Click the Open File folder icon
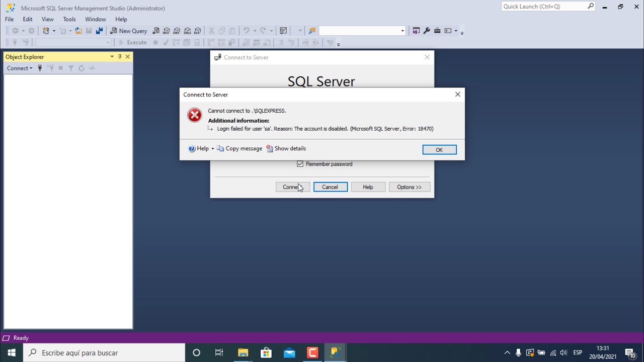Screen dimensions: 644x362 [x=78, y=31]
